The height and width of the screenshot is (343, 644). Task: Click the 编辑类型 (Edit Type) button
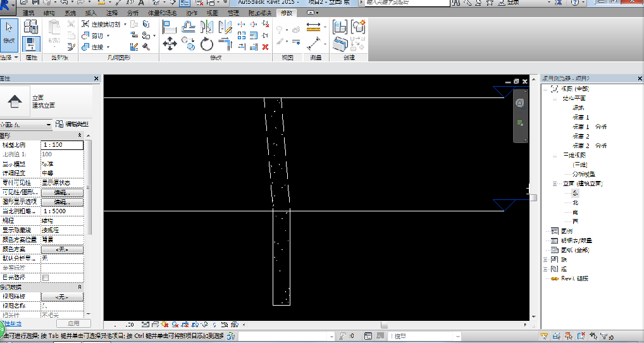pyautogui.click(x=73, y=125)
